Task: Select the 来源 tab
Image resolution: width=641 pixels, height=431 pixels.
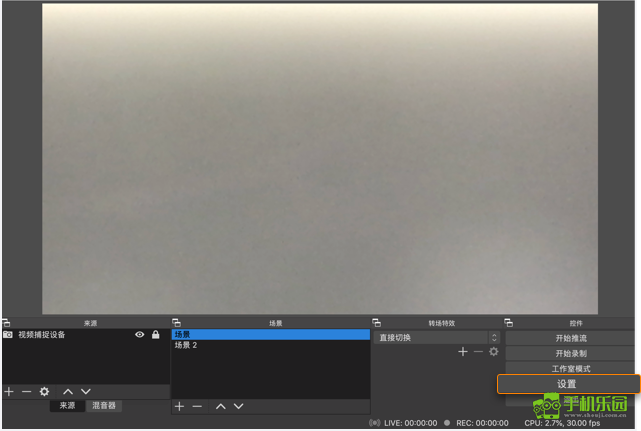Action: point(66,406)
